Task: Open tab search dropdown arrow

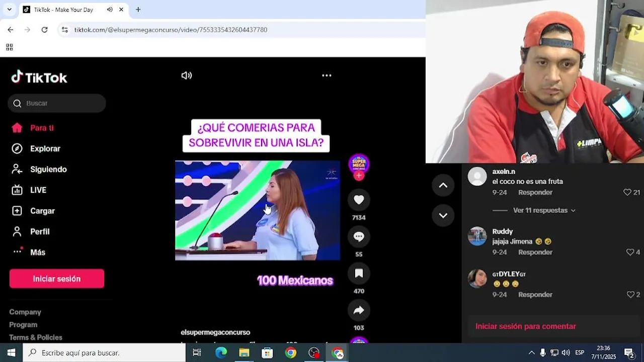Action: tap(9, 10)
